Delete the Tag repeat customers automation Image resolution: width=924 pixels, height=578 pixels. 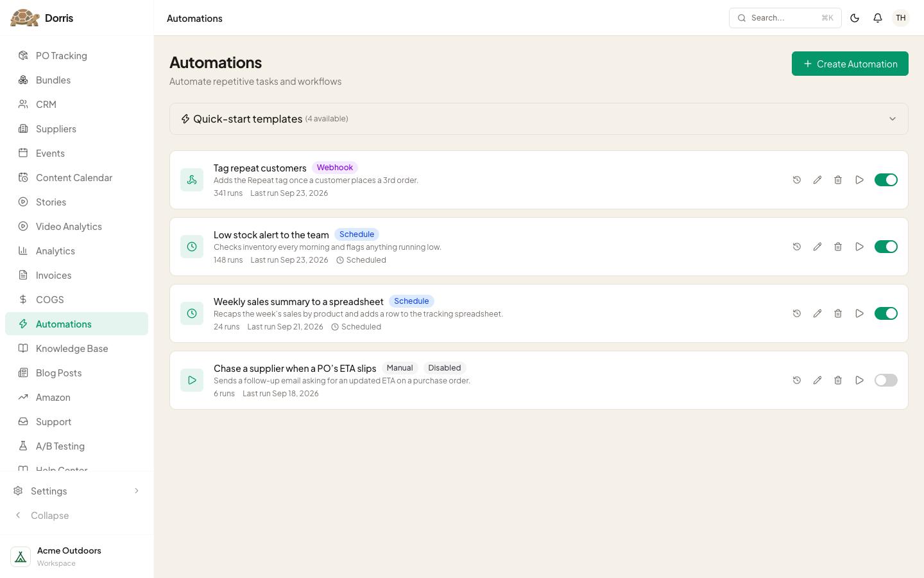tap(838, 180)
